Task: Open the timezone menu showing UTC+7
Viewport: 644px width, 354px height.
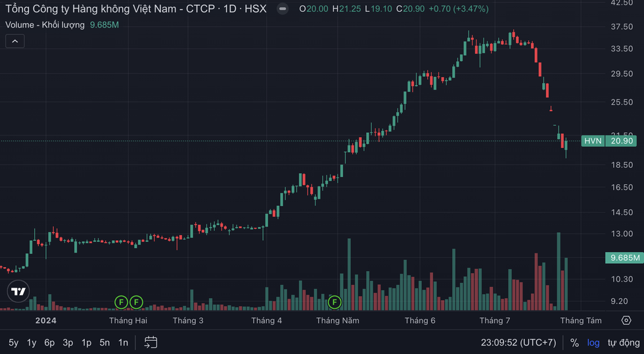Action: click(x=518, y=343)
